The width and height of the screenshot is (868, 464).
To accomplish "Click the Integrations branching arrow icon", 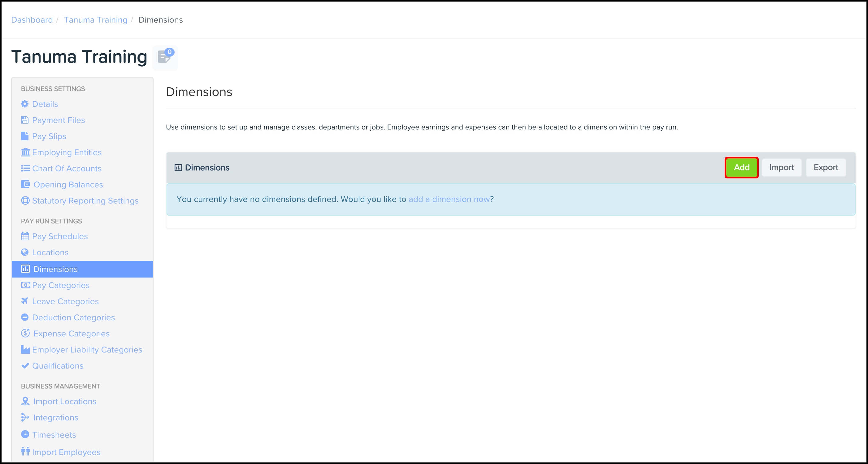I will [25, 417].
